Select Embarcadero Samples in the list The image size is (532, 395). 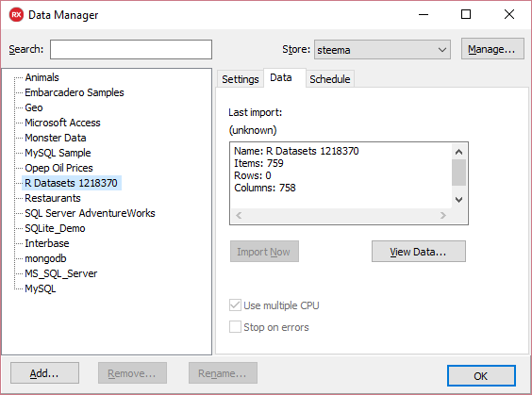click(x=75, y=92)
